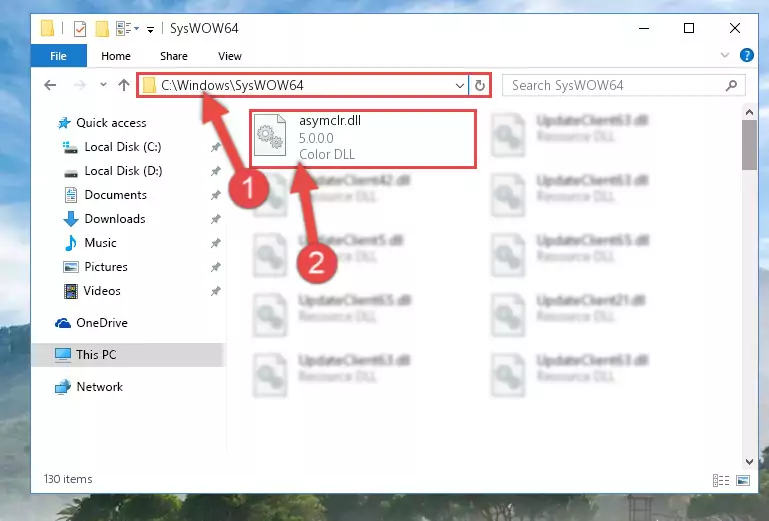769x521 pixels.
Task: Click the search magnifier icon
Action: click(731, 86)
